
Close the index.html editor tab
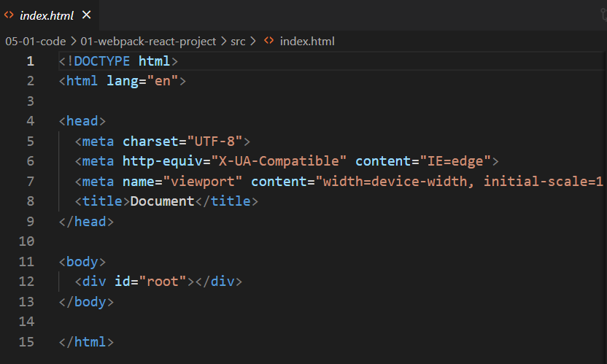[x=87, y=15]
